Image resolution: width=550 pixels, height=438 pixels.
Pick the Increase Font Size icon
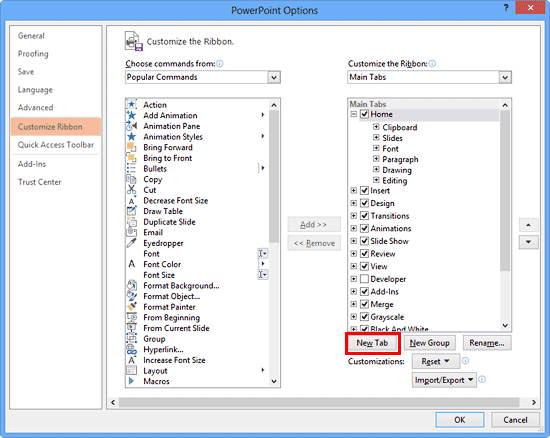pyautogui.click(x=132, y=360)
